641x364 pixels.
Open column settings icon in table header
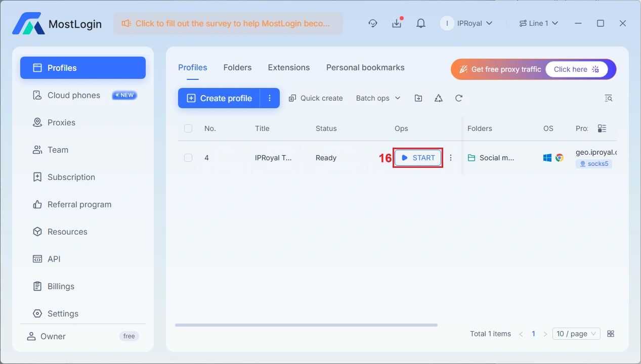point(602,128)
